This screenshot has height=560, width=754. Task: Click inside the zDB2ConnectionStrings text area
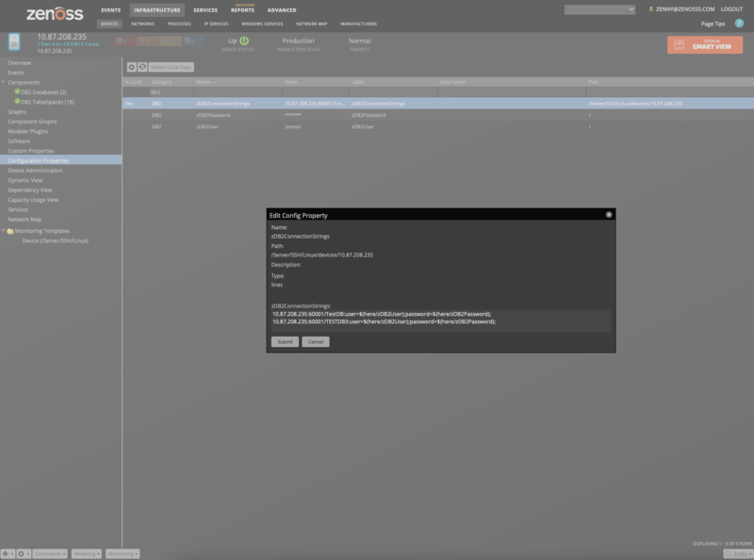coord(440,321)
